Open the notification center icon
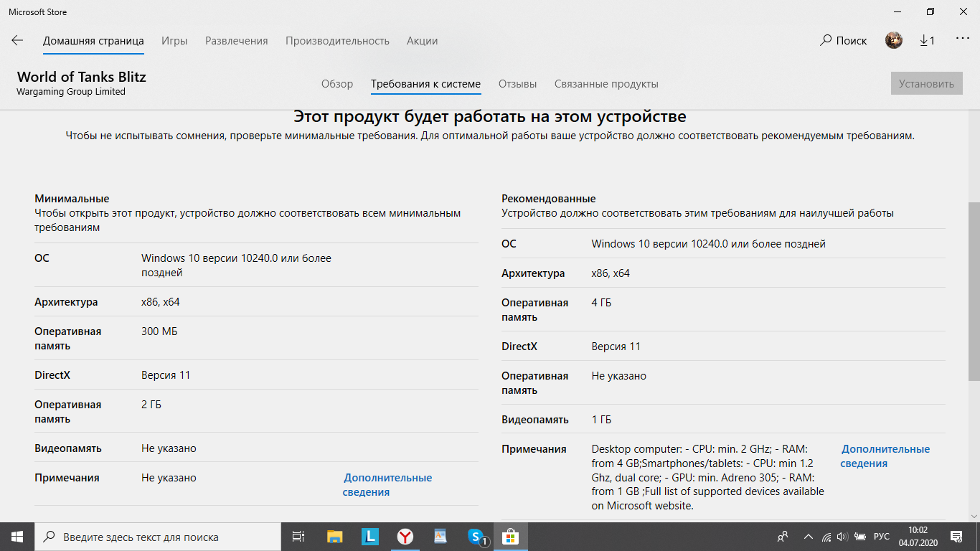This screenshot has width=980, height=551. pos(956,537)
